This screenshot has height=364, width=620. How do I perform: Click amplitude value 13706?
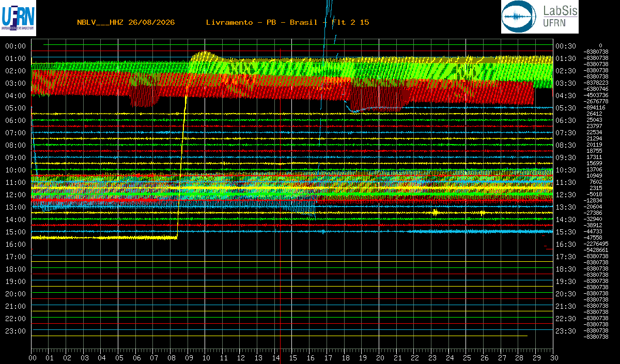[594, 169]
